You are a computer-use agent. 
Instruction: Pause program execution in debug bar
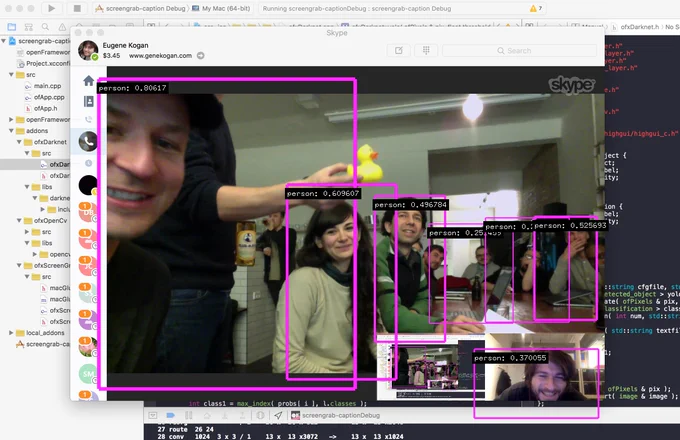click(188, 415)
